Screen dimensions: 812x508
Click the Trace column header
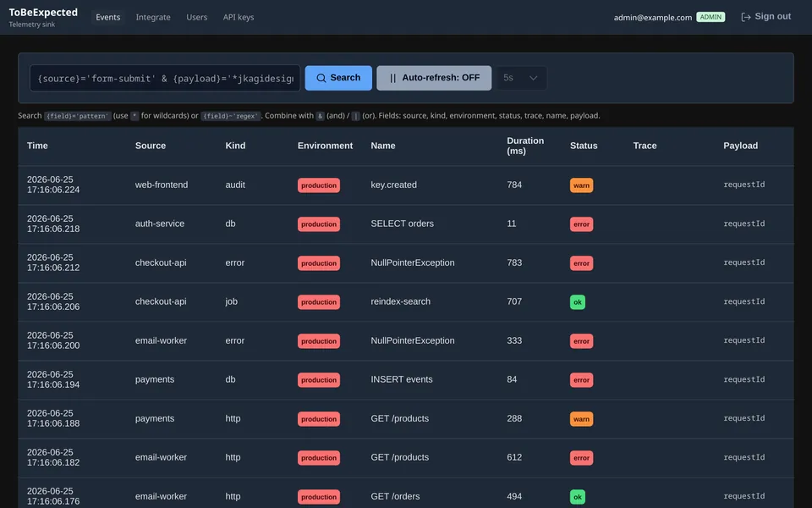point(645,146)
